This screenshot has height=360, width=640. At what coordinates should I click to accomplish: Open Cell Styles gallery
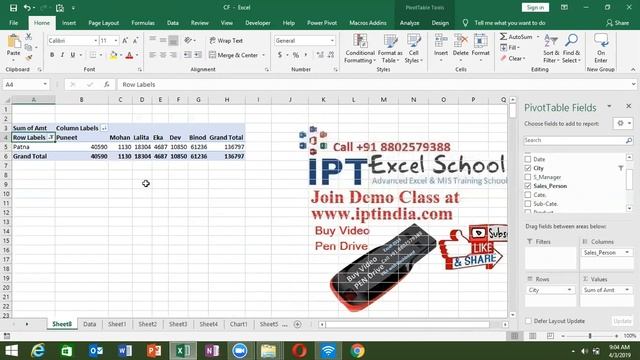click(x=413, y=49)
